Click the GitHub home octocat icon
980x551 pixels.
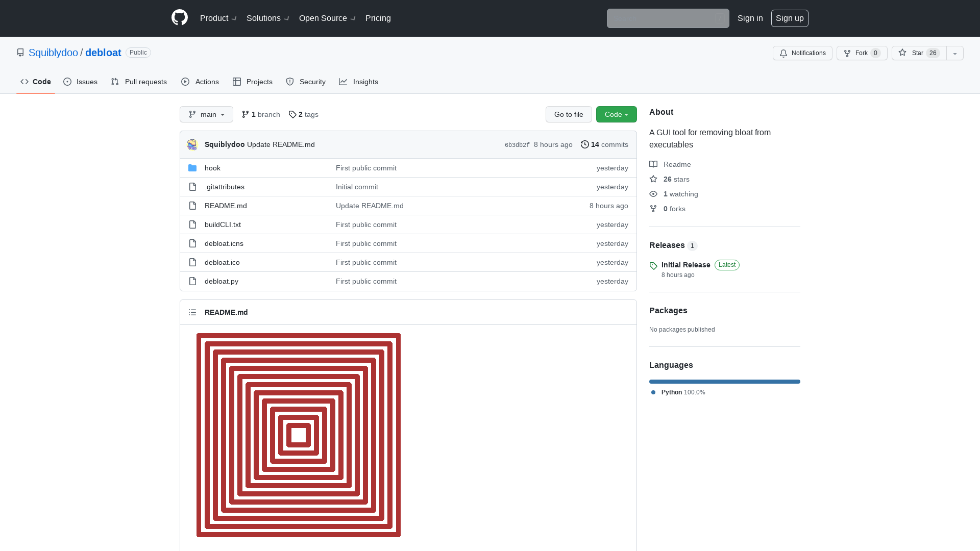point(179,18)
